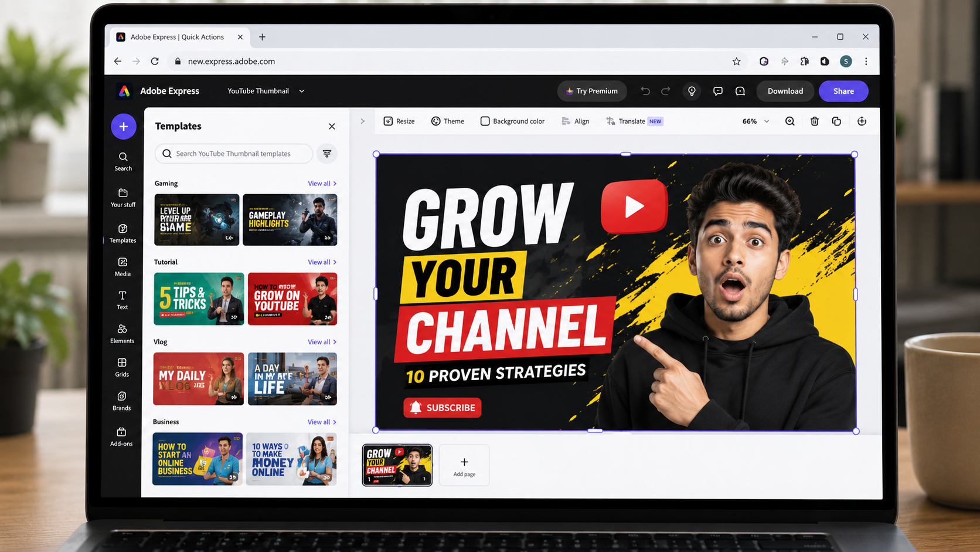The image size is (980, 552).
Task: View all Gaming templates
Action: tap(322, 184)
